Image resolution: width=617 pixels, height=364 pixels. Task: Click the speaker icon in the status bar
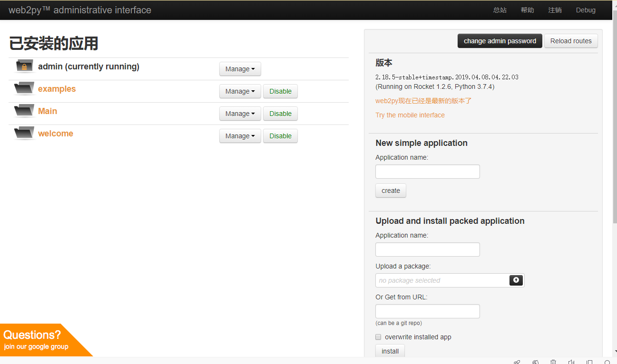click(571, 362)
